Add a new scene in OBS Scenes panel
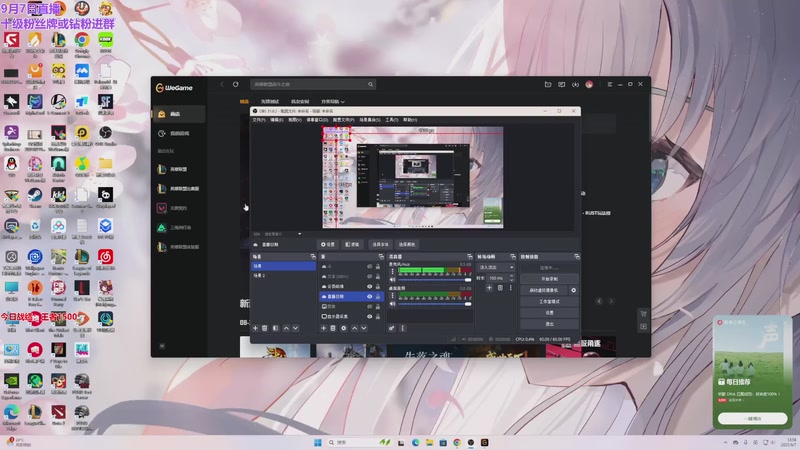Image resolution: width=800 pixels, height=450 pixels. (x=256, y=328)
